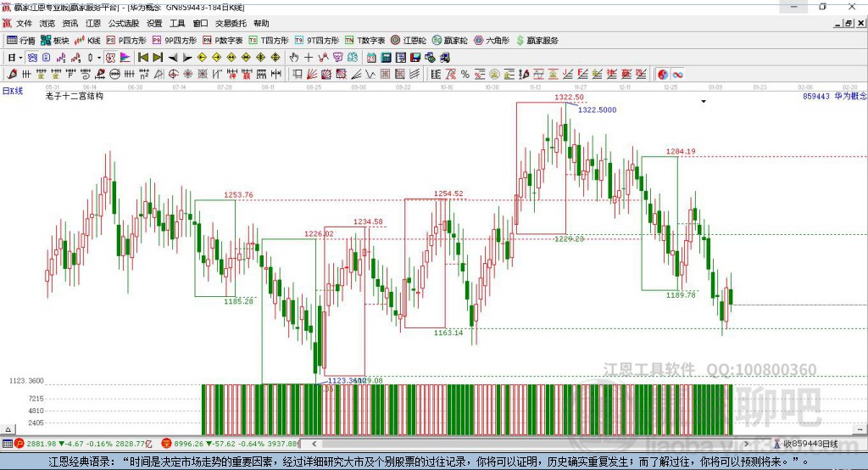Open the 六角形 hexagon tool
This screenshot has width=868, height=470.
492,41
